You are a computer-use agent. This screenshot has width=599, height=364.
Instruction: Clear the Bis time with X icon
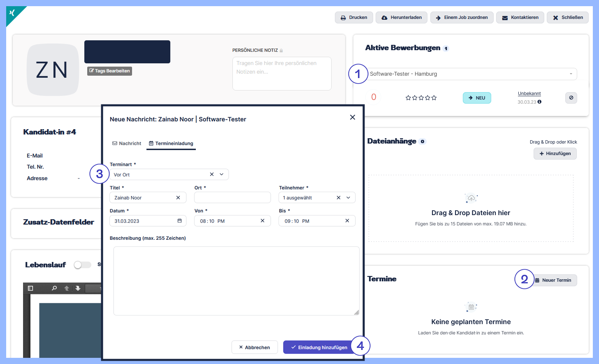coord(347,221)
